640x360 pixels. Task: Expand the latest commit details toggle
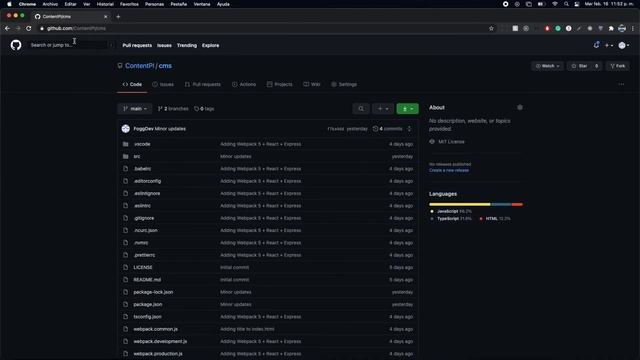point(409,129)
